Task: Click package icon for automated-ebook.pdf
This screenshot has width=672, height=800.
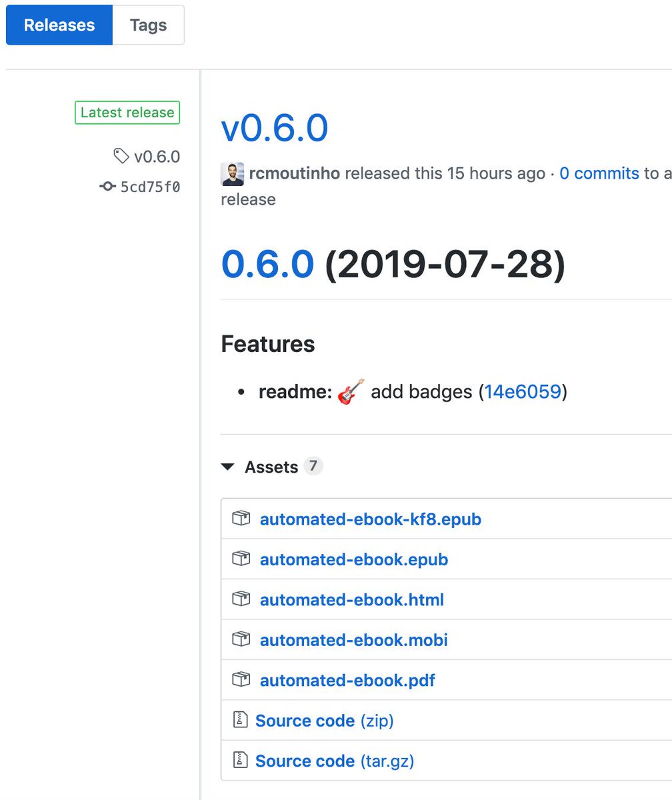Action: coord(241,679)
